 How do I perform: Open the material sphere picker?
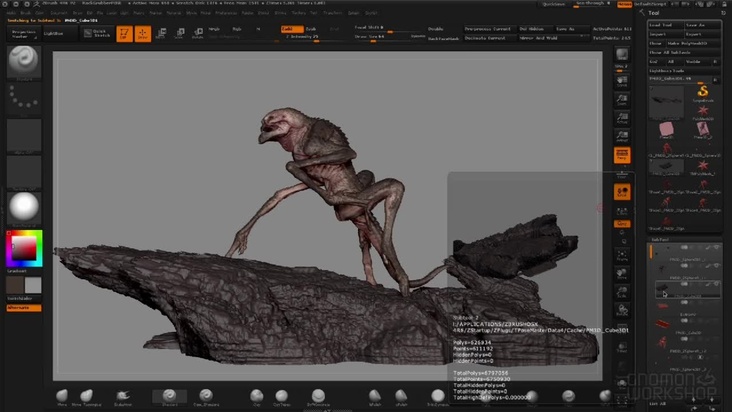pyautogui.click(x=22, y=207)
